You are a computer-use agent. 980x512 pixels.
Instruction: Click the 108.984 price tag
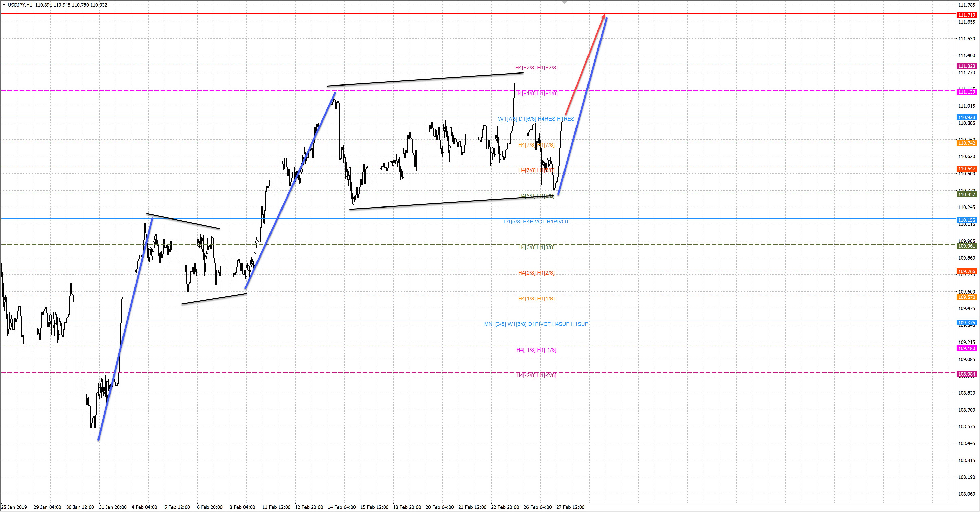coord(967,374)
